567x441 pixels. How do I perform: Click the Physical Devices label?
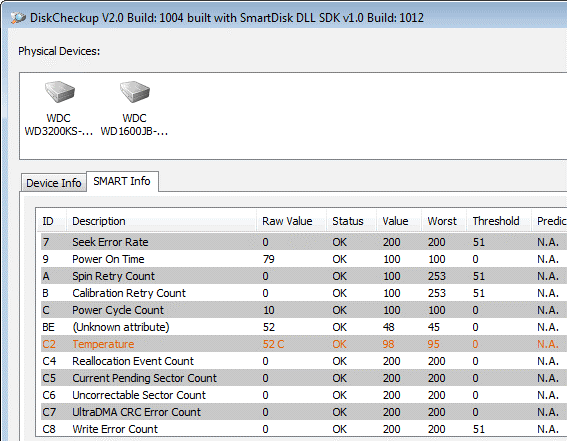(59, 51)
